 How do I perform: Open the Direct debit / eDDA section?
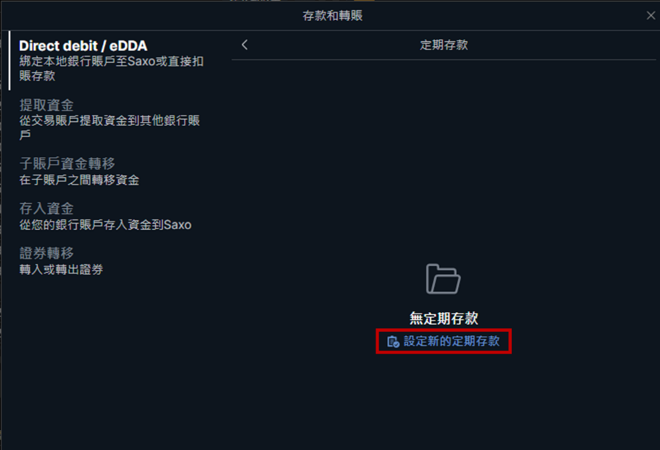tap(83, 45)
